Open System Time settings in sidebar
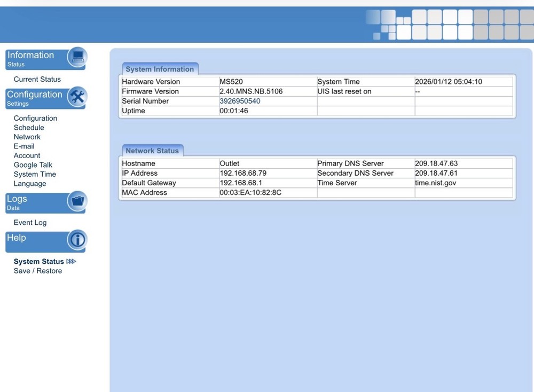 pyautogui.click(x=35, y=174)
